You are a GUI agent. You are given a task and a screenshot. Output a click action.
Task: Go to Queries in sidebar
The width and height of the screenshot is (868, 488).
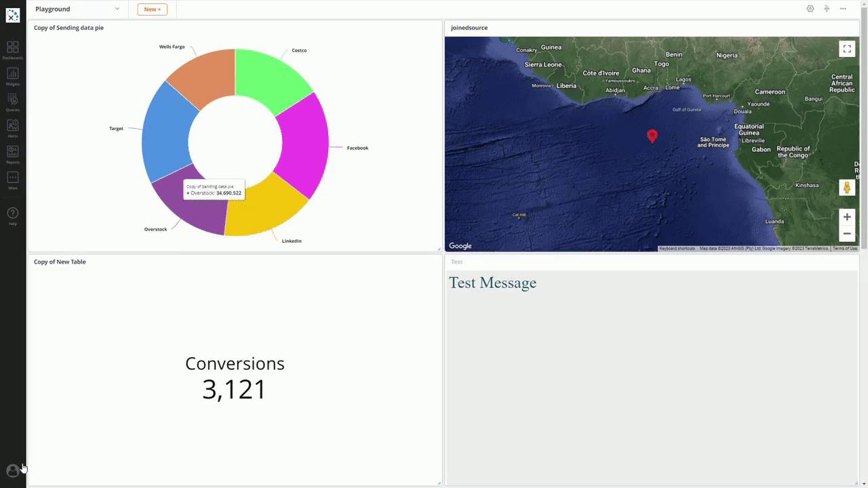pos(12,102)
